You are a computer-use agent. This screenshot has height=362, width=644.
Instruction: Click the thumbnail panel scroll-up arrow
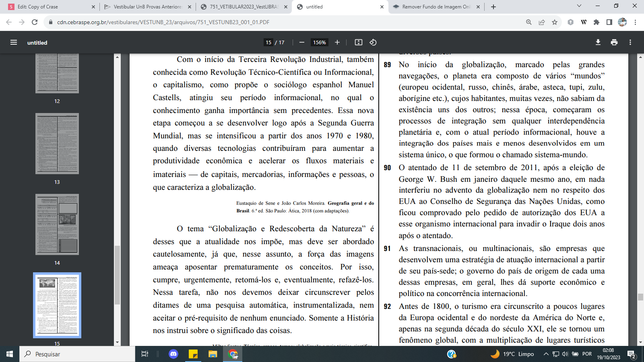click(x=117, y=57)
